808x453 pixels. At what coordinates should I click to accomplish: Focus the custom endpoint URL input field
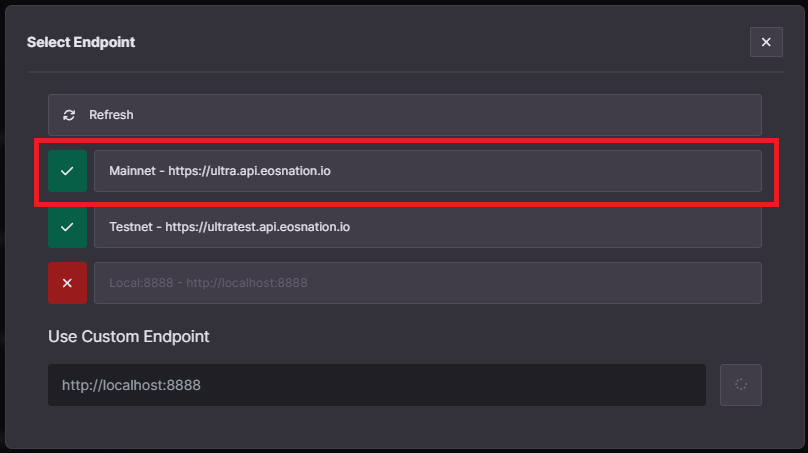(x=377, y=385)
